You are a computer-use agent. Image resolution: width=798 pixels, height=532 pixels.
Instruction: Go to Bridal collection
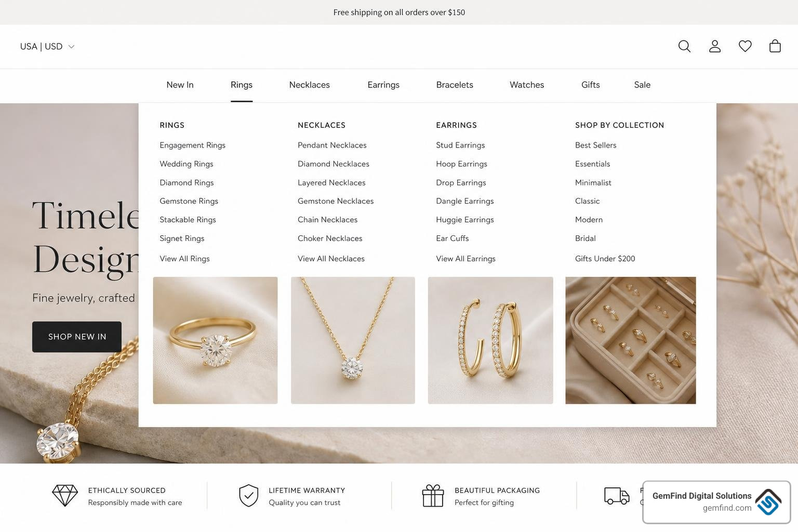tap(585, 238)
